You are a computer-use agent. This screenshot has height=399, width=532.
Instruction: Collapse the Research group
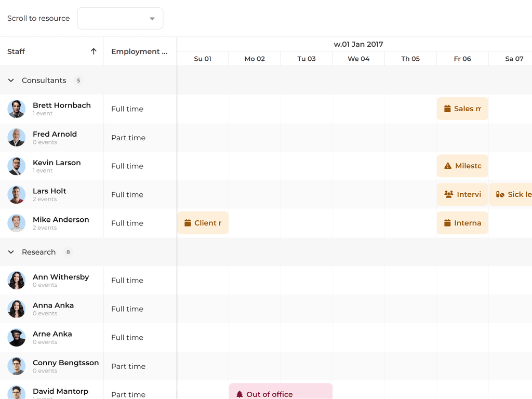click(11, 252)
